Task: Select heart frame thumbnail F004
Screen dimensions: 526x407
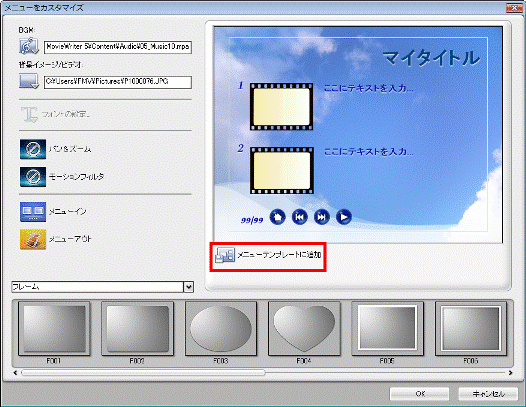Action: tap(304, 328)
